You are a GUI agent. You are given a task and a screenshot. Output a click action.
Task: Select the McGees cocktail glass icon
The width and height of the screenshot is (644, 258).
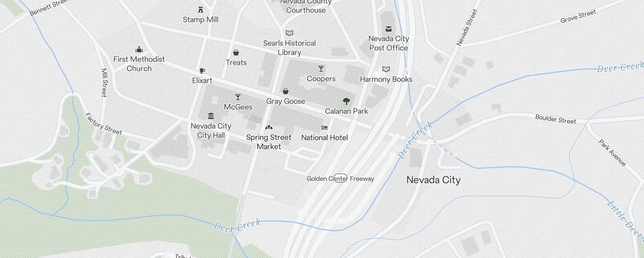[238, 97]
